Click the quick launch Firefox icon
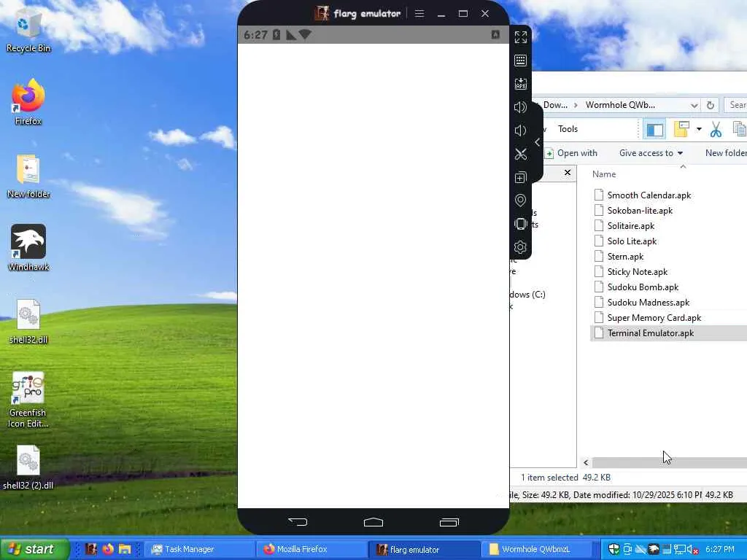Viewport: 747px width, 560px height. 108,549
